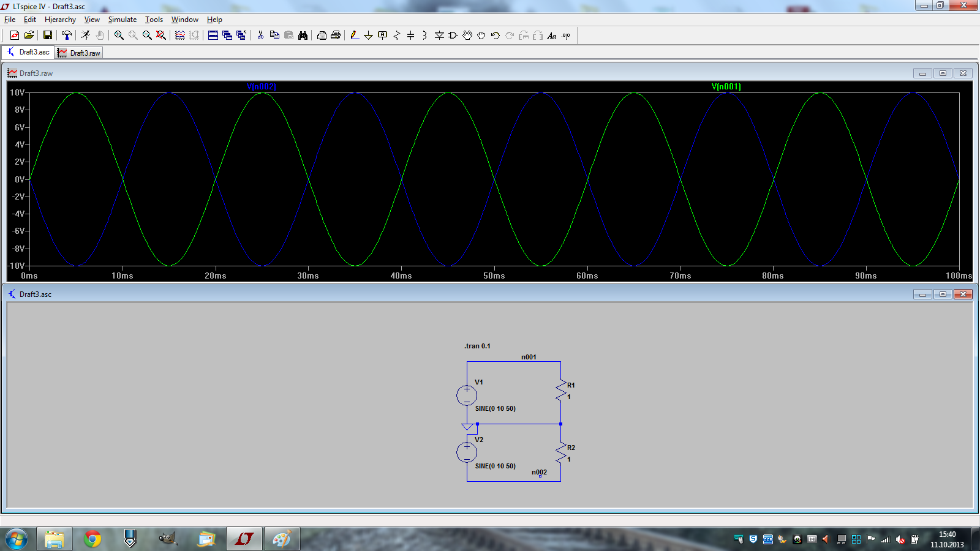Click voltage source V1 symbol
This screenshot has width=980, height=551.
coord(467,395)
